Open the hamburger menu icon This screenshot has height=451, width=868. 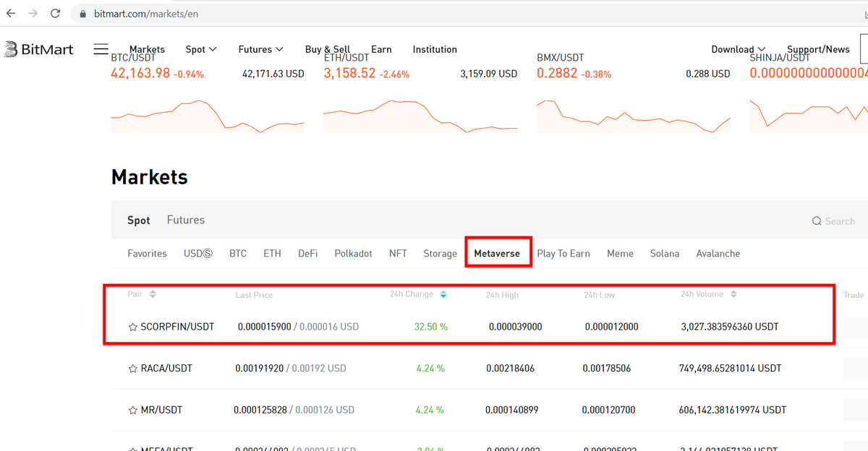[101, 49]
